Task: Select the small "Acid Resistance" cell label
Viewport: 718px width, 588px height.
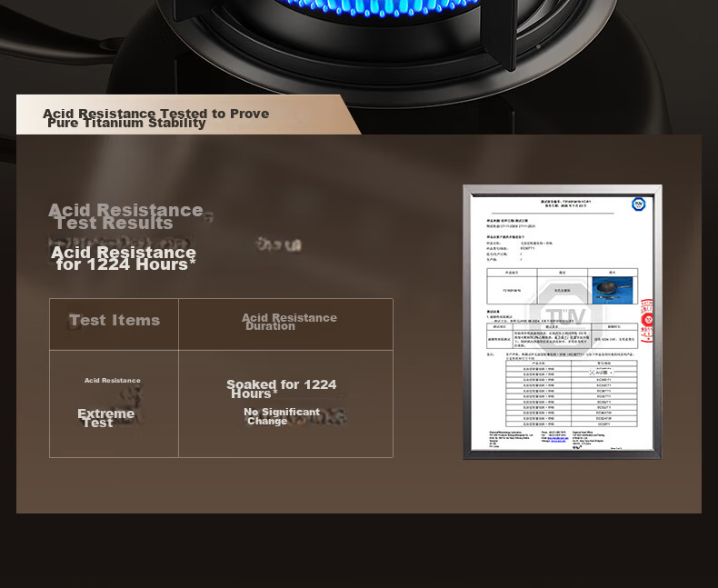Action: [x=112, y=381]
